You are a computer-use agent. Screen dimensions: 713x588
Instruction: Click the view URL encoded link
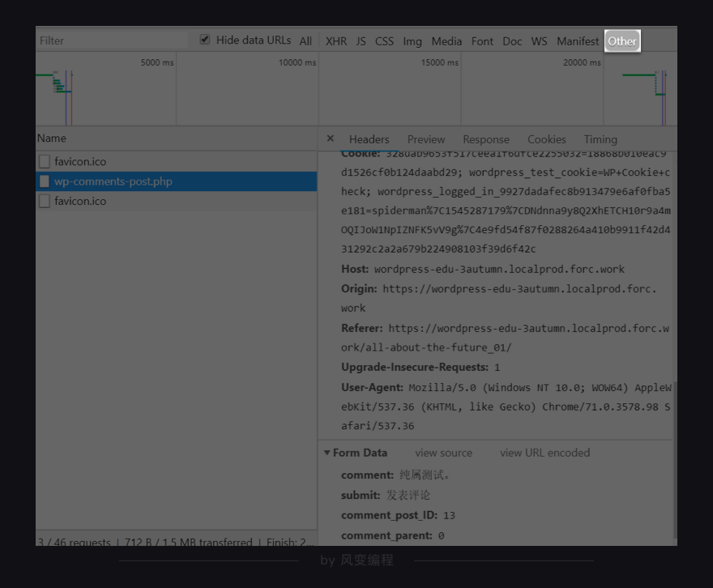(544, 453)
